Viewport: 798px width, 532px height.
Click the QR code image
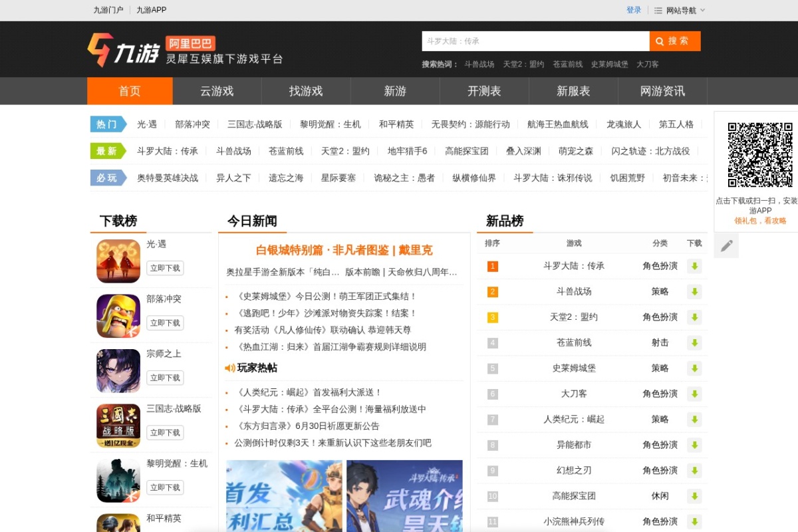pos(760,155)
